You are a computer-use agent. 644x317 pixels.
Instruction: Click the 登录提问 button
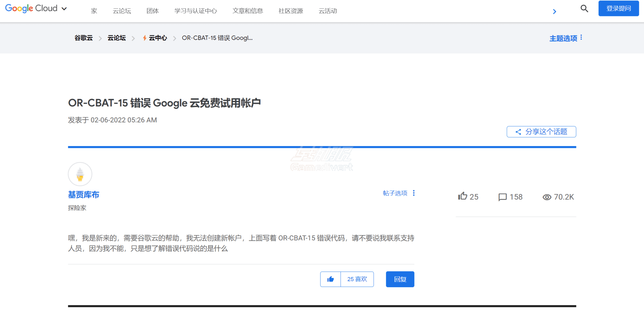[x=618, y=8]
